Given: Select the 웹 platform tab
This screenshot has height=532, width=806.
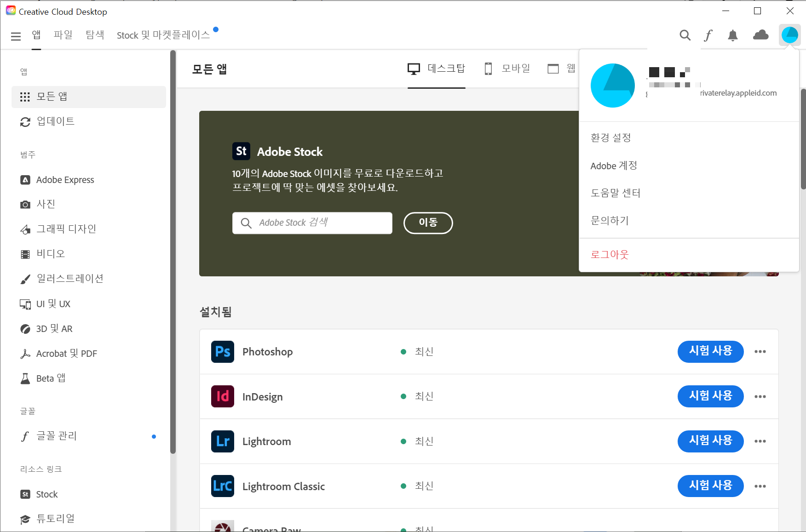Looking at the screenshot, I should point(562,69).
